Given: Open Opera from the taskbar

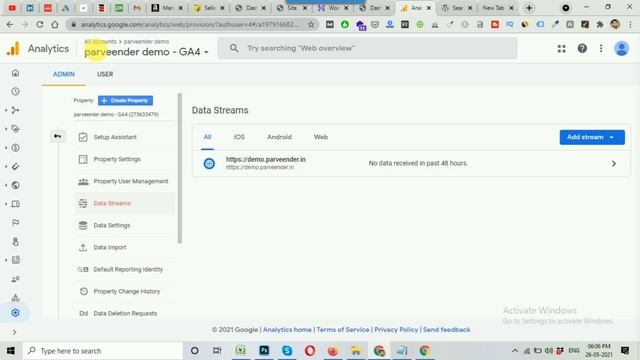Looking at the screenshot, I should [310, 351].
